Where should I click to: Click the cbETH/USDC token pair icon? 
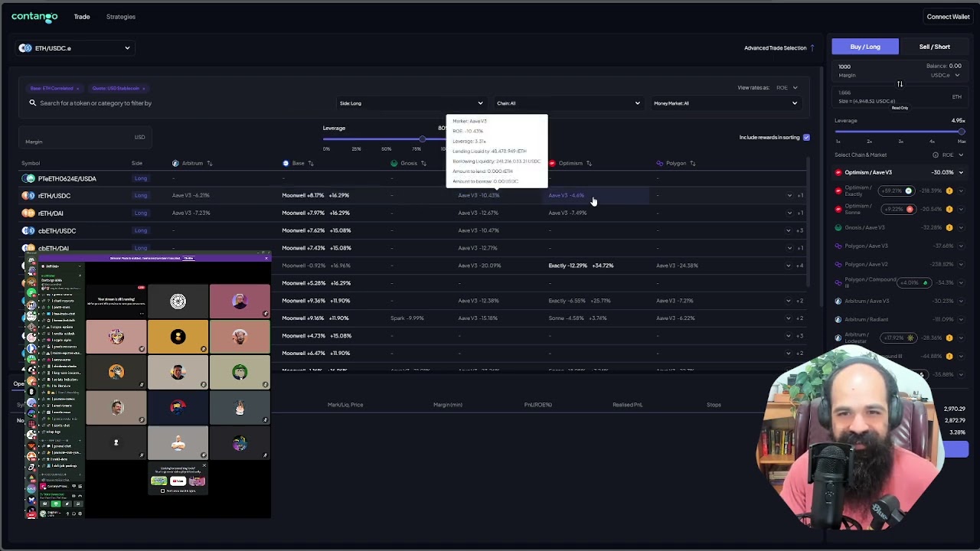28,230
